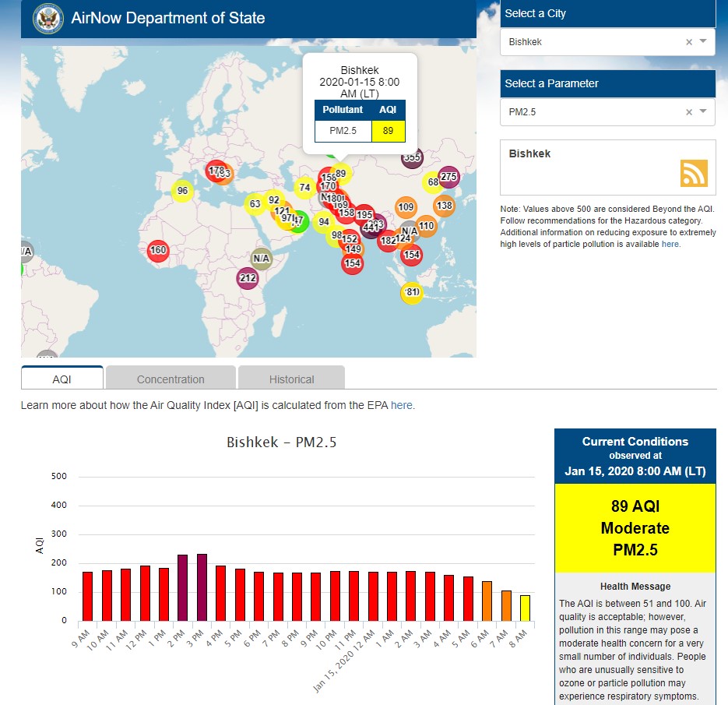
Task: Click the dark marker showing 355
Action: (x=412, y=158)
